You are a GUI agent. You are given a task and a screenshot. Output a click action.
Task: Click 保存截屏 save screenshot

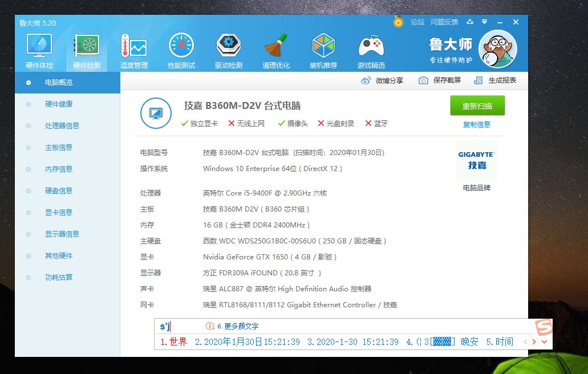tap(440, 80)
